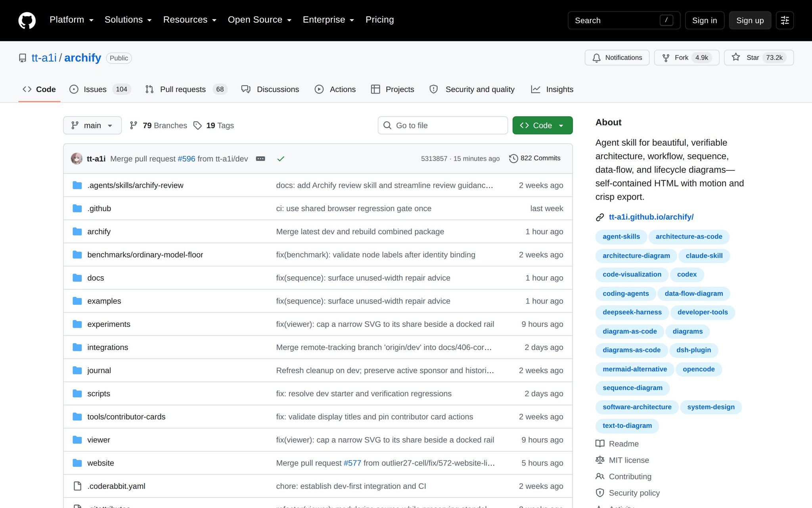
Task: Open commit hash 5313857
Action: click(x=434, y=159)
